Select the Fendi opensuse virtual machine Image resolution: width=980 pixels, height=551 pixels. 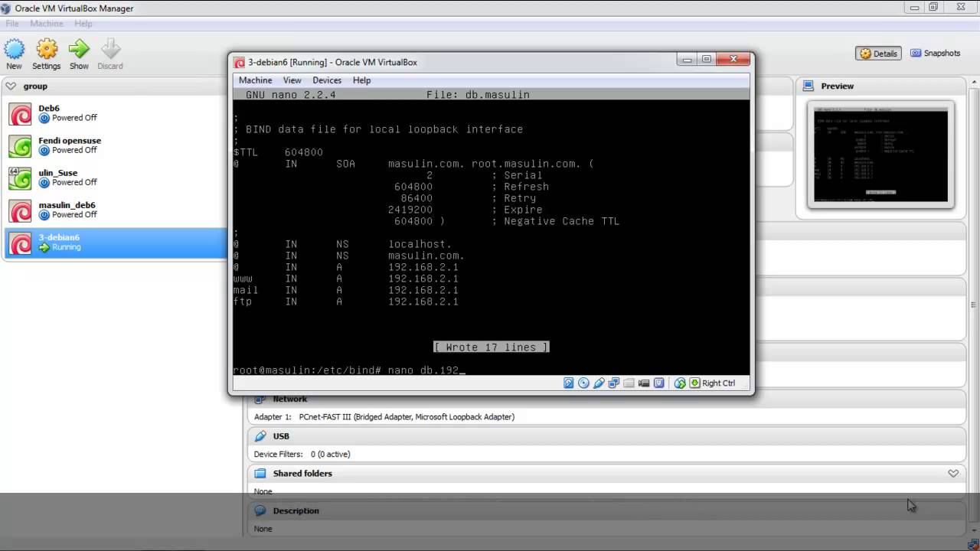coord(115,146)
